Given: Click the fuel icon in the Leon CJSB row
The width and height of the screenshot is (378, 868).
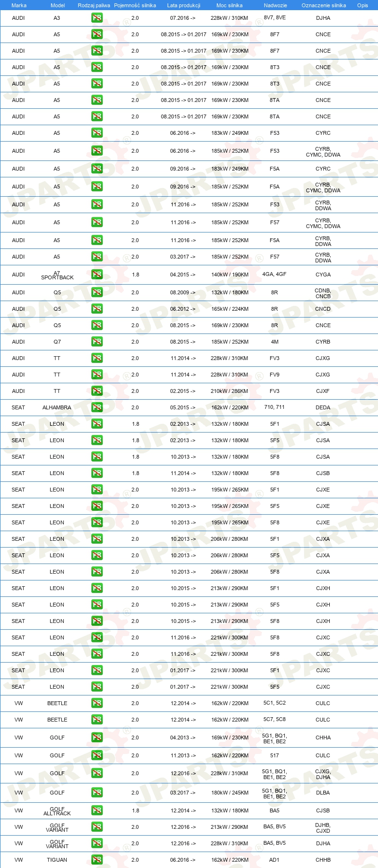Looking at the screenshot, I should (97, 473).
